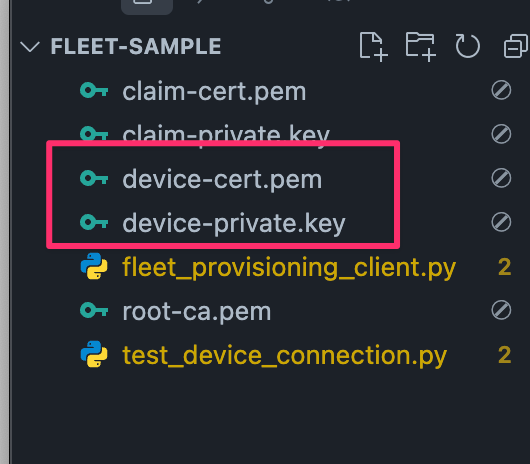The width and height of the screenshot is (530, 464).
Task: Click key icon beside claim-cert.pem
Action: pyautogui.click(x=94, y=91)
